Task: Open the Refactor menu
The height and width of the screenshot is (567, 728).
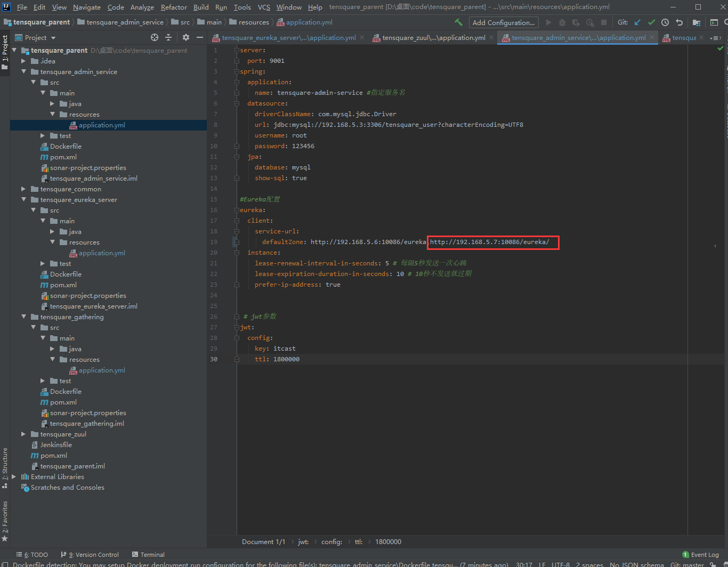Action: 174,7
